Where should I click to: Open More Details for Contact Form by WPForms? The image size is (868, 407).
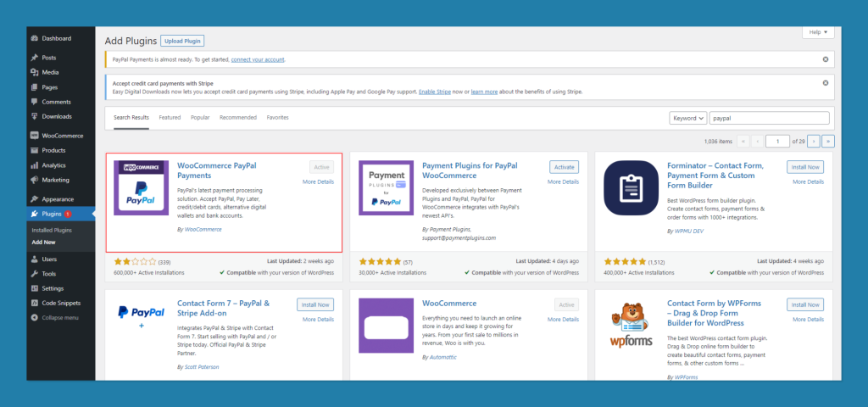click(x=808, y=320)
